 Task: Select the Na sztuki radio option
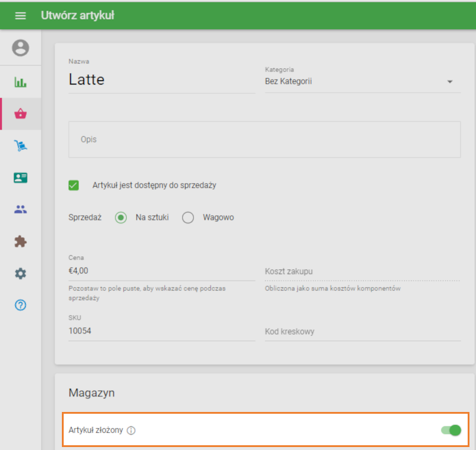click(x=121, y=218)
